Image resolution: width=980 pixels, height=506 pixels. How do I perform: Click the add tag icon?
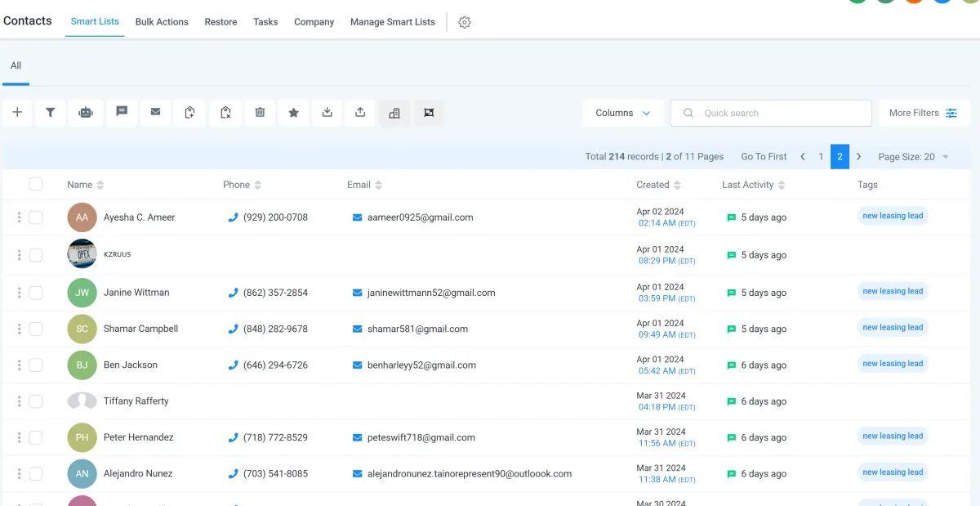[190, 113]
